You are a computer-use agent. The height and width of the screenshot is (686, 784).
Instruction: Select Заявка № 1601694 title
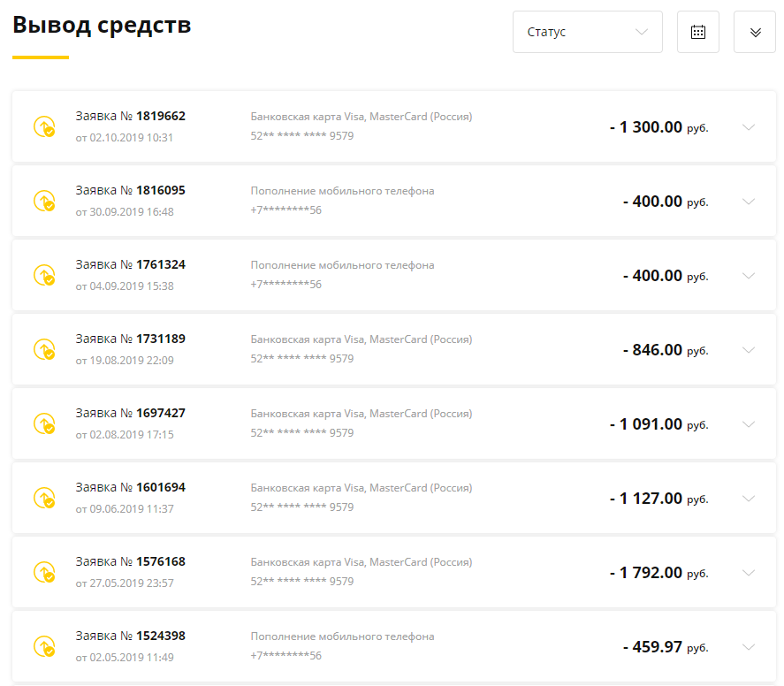[131, 487]
